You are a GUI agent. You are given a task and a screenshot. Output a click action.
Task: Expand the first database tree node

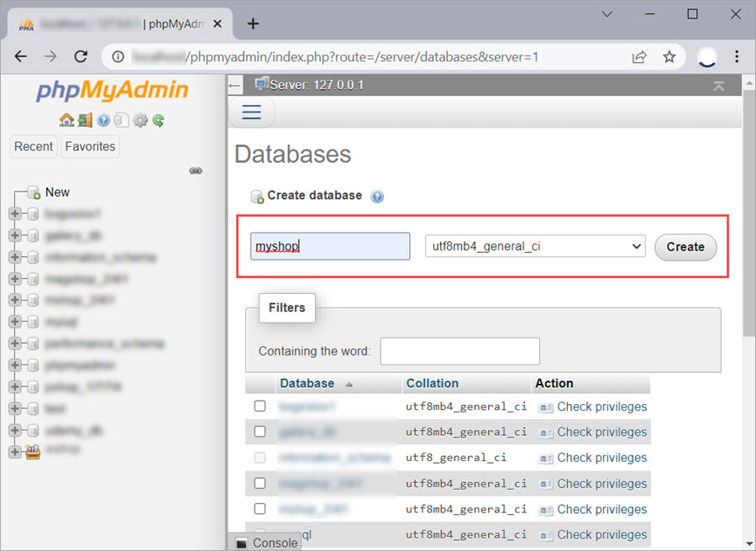coord(14,213)
